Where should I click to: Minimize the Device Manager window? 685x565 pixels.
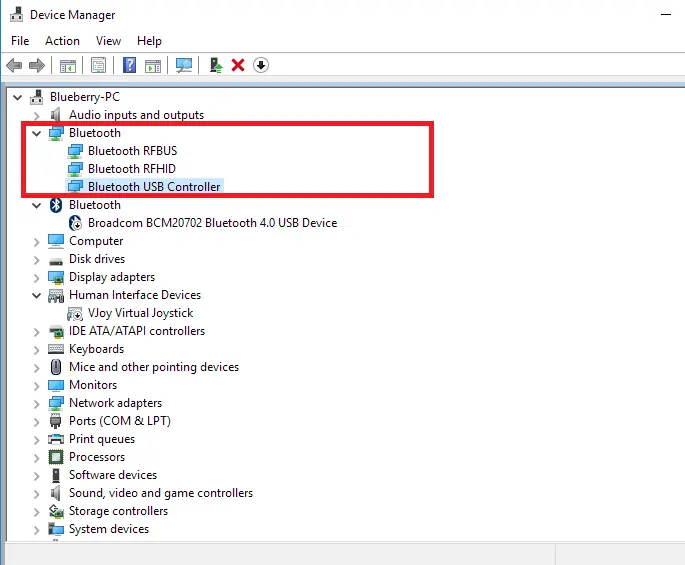666,14
